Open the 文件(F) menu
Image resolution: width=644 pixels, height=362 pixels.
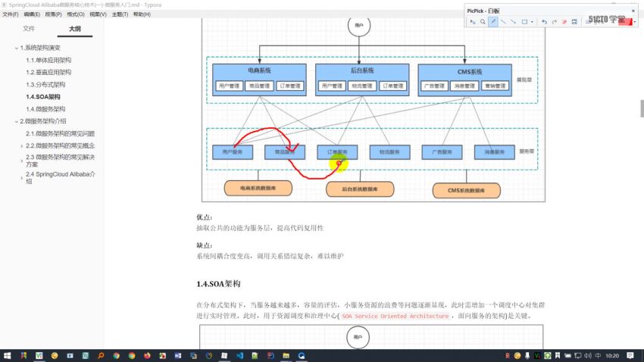click(x=11, y=14)
